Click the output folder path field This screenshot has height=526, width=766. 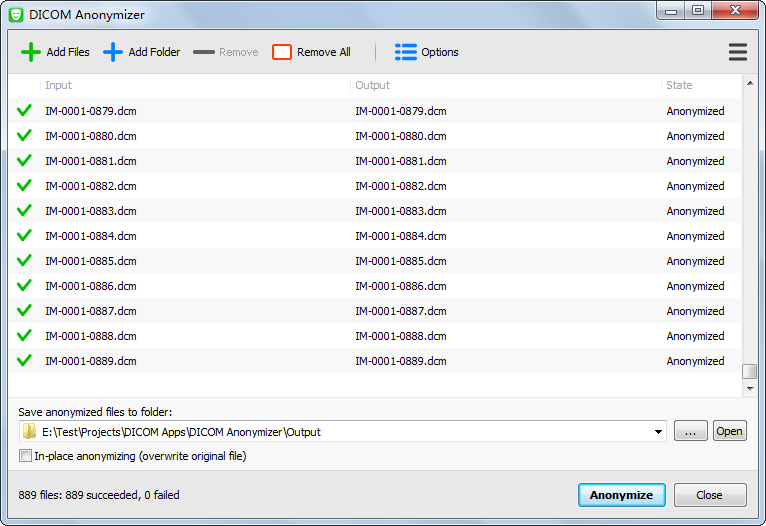340,432
